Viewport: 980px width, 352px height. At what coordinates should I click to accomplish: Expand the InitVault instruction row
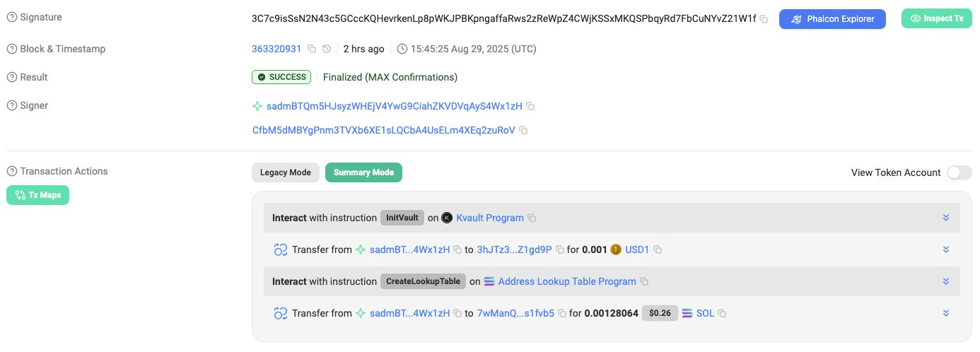(x=946, y=218)
